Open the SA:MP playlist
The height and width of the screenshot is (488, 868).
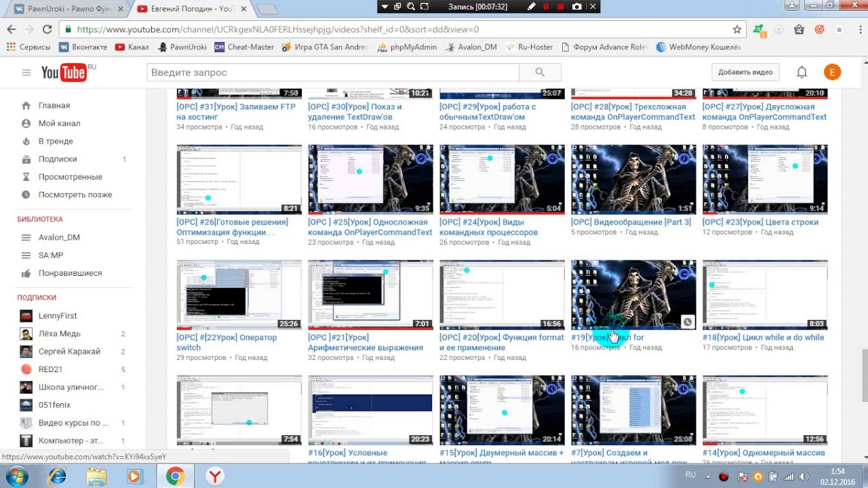point(51,256)
